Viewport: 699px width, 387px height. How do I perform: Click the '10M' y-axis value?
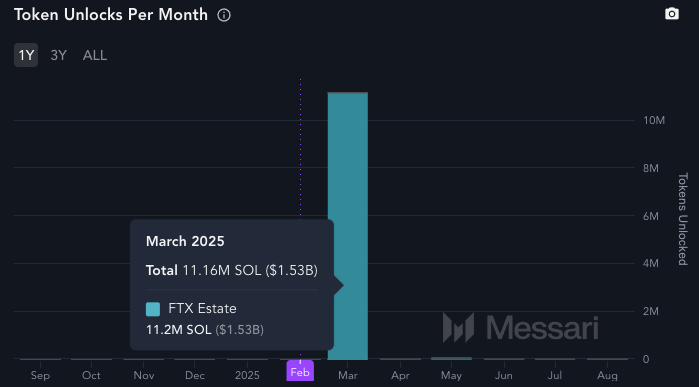654,120
